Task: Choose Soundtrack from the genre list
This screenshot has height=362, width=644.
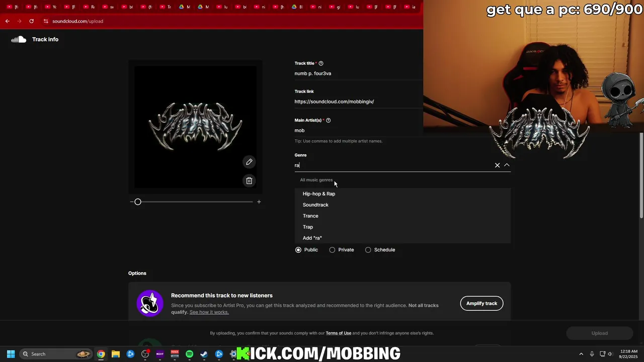Action: 403,205
